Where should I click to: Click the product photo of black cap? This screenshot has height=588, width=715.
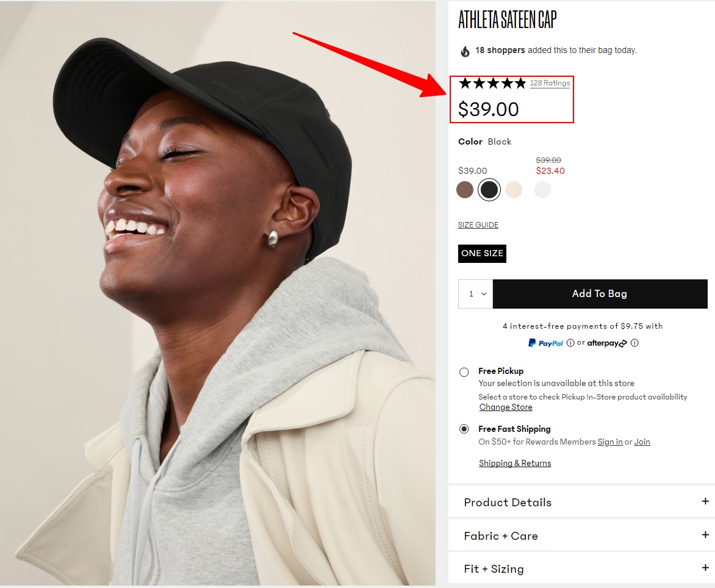pyautogui.click(x=218, y=293)
